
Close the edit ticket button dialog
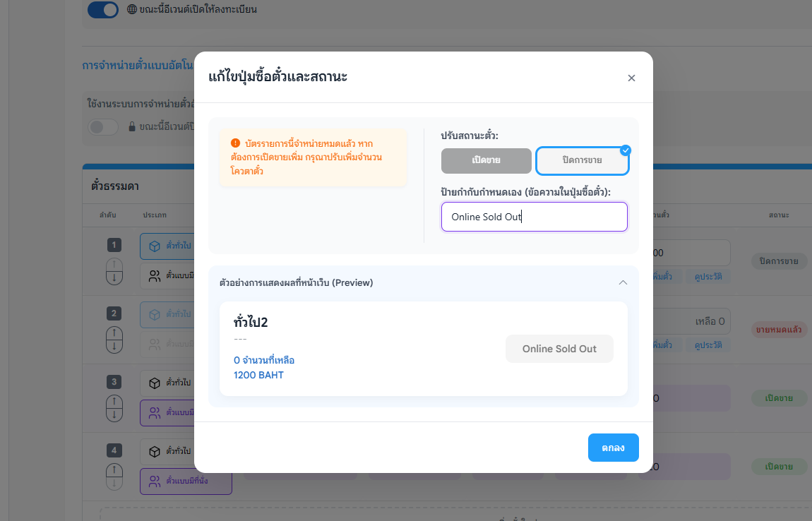pyautogui.click(x=631, y=78)
